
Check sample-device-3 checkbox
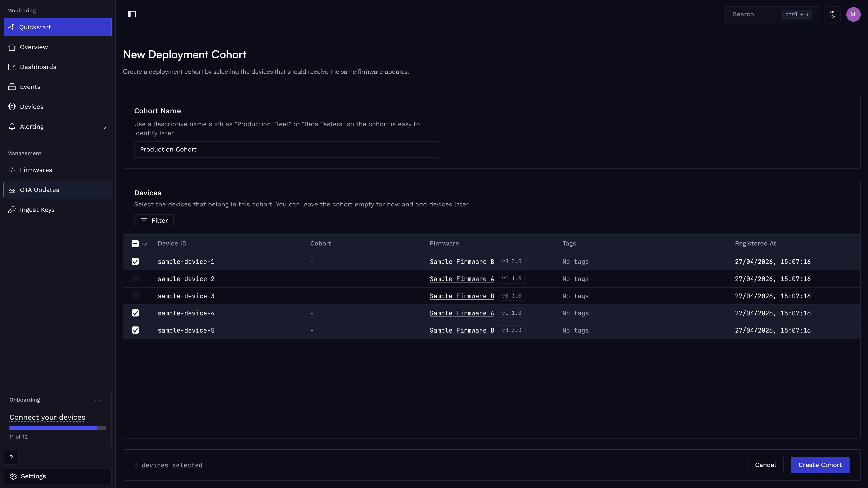point(135,296)
